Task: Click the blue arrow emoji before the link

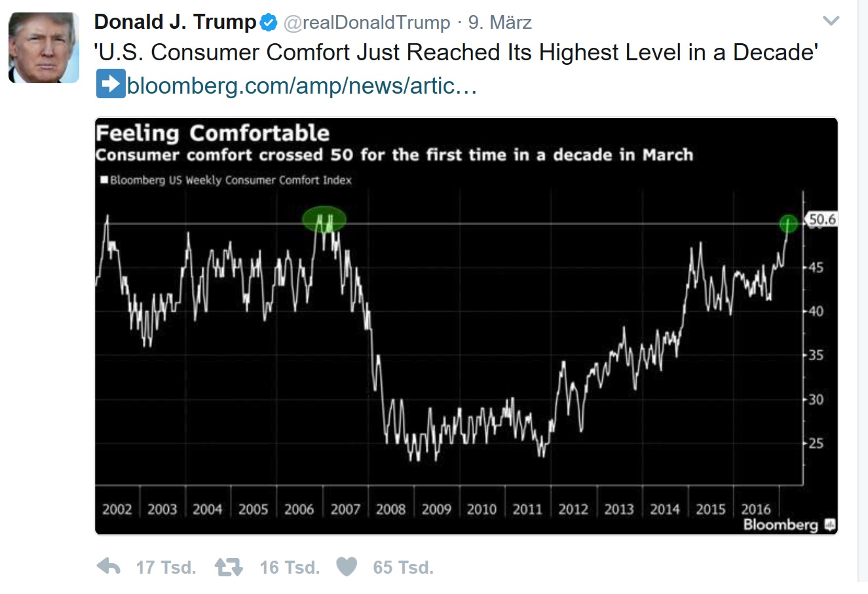Action: click(x=110, y=85)
